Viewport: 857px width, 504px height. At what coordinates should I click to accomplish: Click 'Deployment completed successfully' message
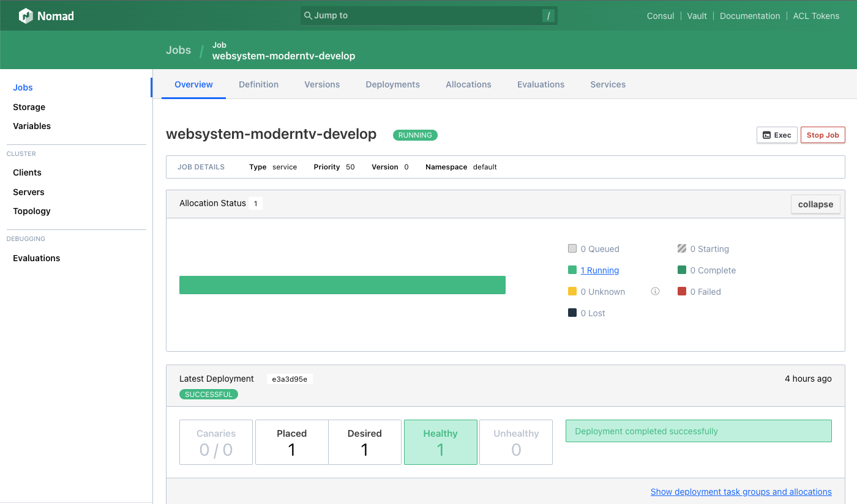click(x=698, y=431)
